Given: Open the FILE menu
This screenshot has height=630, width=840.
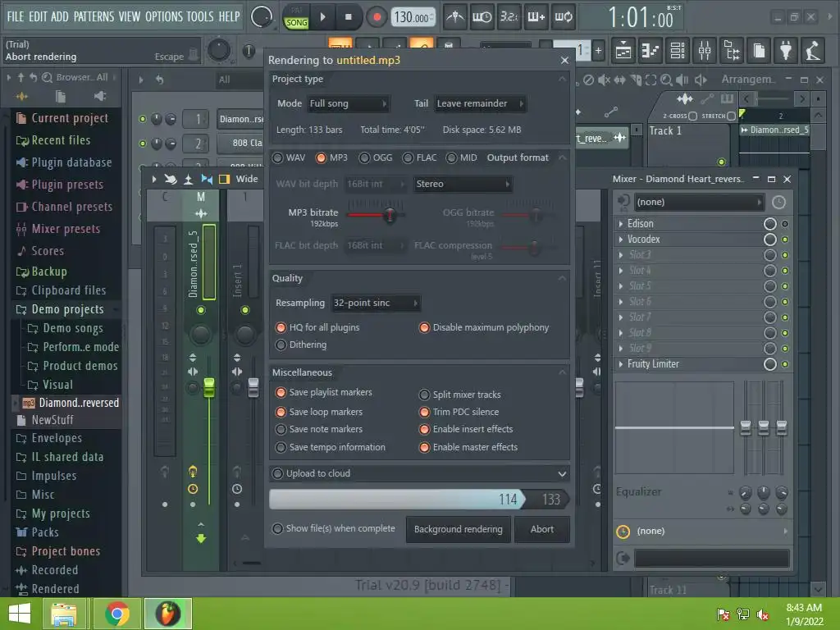Looking at the screenshot, I should (16, 16).
